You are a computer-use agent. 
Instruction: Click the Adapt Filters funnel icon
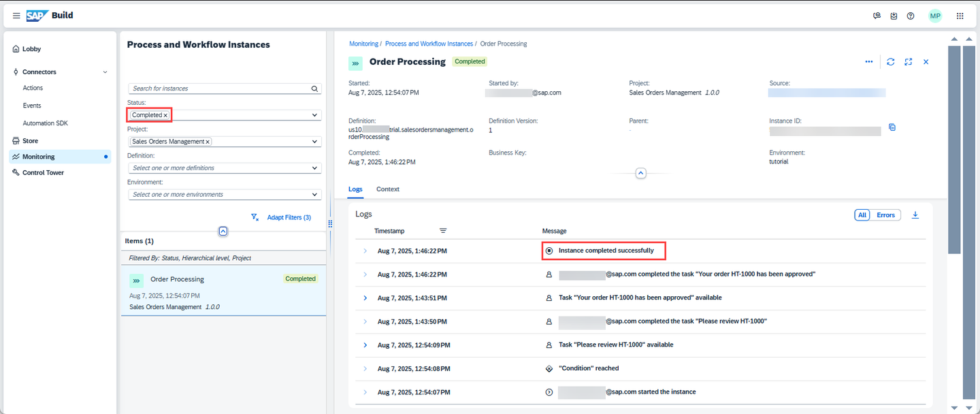[255, 217]
